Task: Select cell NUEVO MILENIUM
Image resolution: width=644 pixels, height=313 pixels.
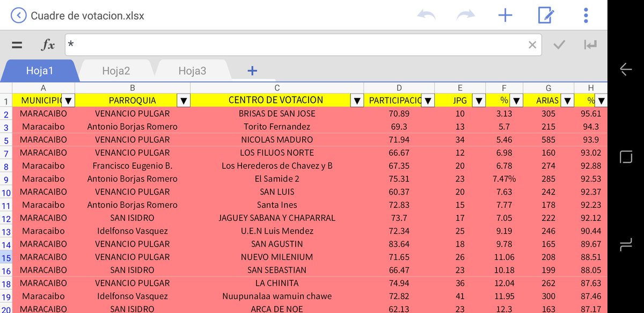Action: coord(277,257)
